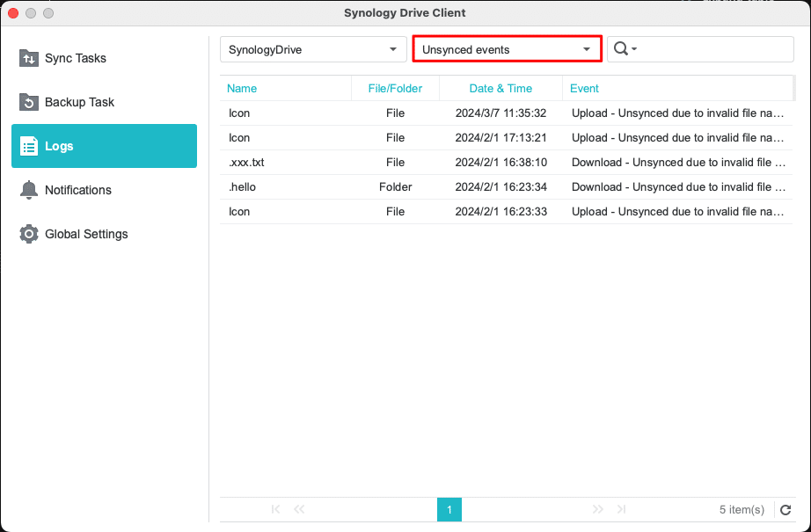Sort by the Event column header
The width and height of the screenshot is (811, 532).
click(x=677, y=89)
